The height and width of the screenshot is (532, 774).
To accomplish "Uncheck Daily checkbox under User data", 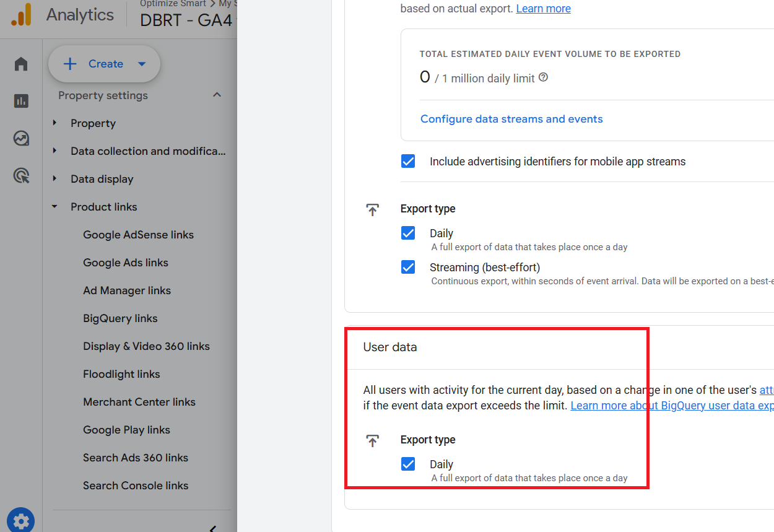I will coord(408,464).
